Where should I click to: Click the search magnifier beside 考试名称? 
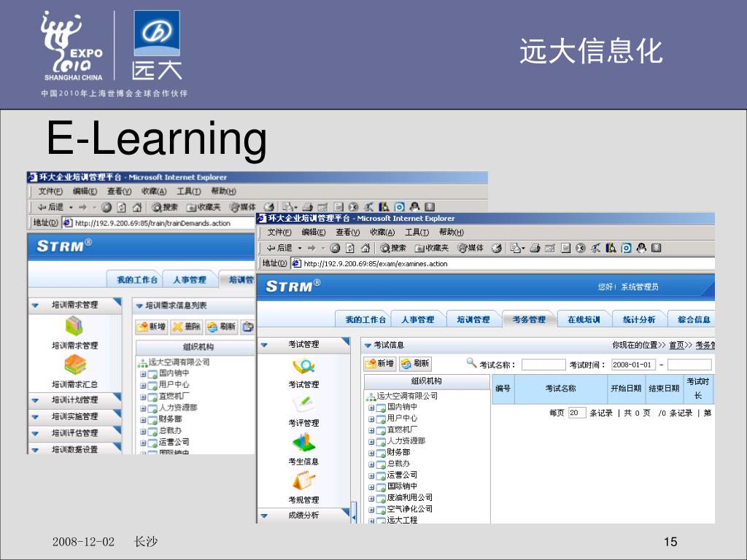[471, 363]
